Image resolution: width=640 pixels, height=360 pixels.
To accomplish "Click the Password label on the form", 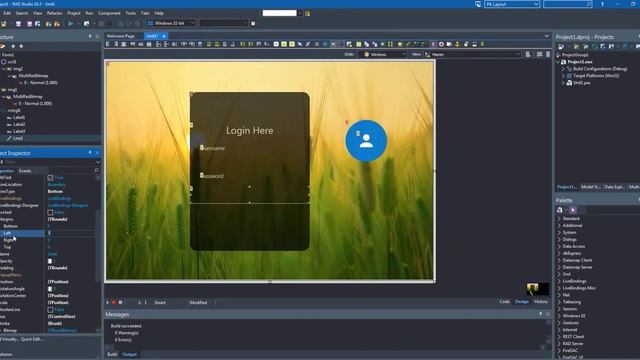I will coord(212,176).
